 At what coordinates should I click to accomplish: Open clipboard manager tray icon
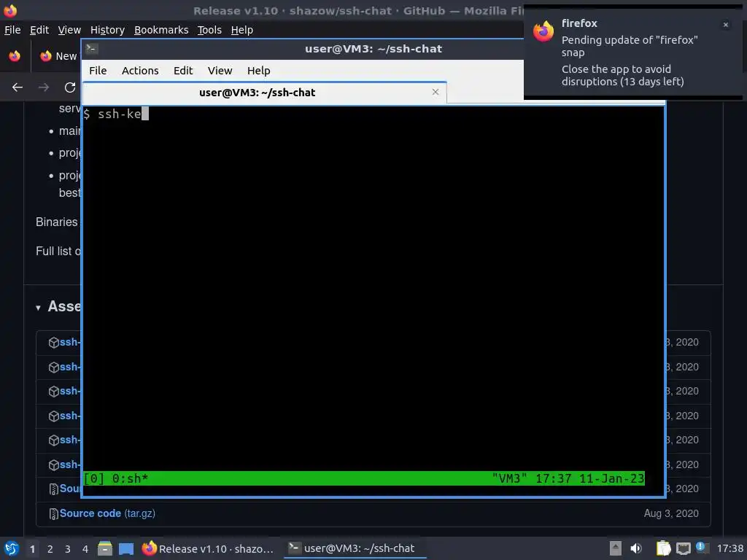click(663, 548)
